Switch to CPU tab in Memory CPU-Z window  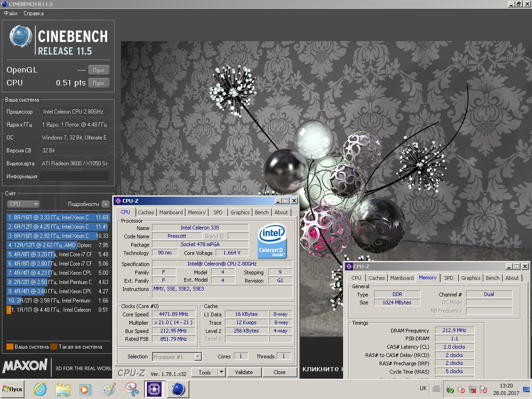[x=356, y=278]
